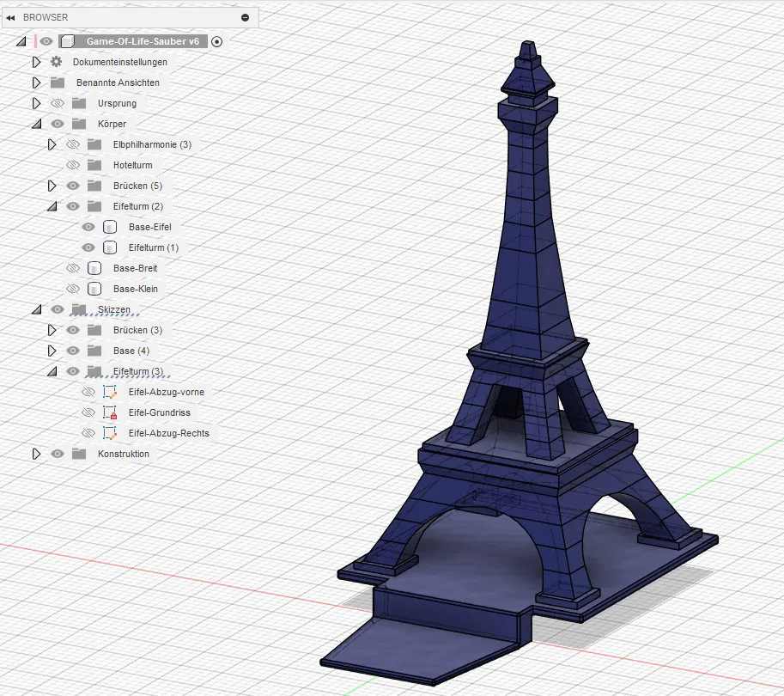Click the Brücken (5) folder icon

click(94, 186)
